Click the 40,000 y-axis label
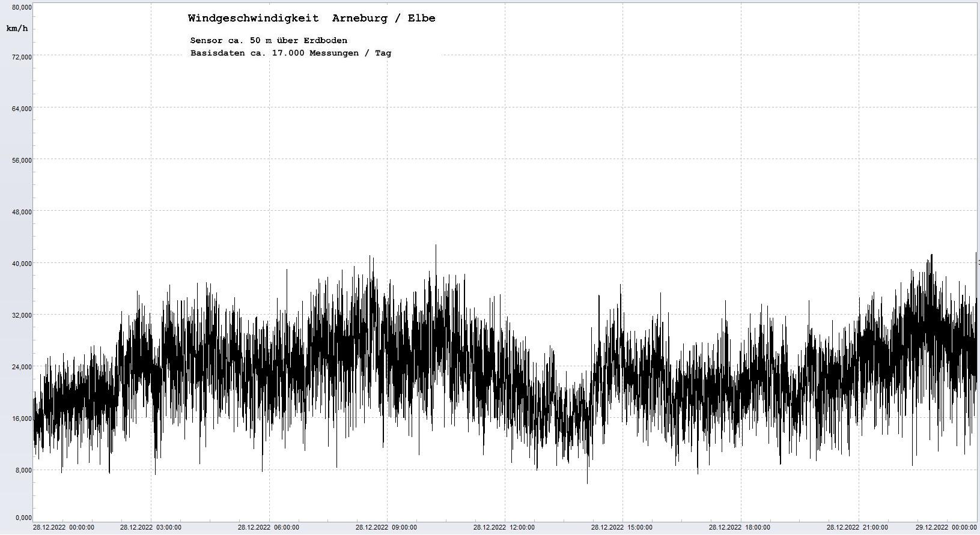Image resolution: width=980 pixels, height=535 pixels. [x=22, y=264]
